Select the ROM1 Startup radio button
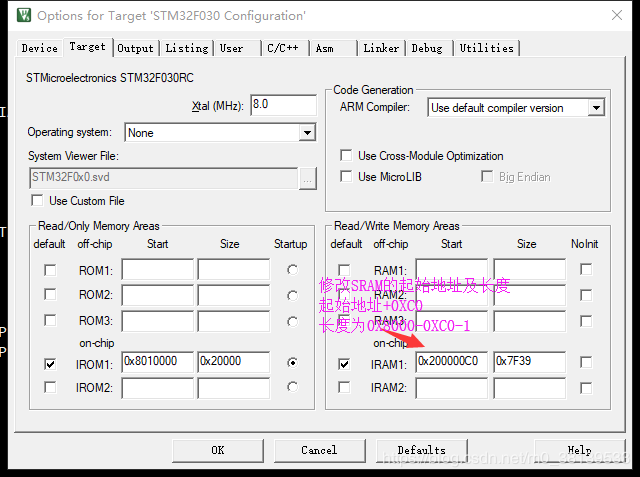Image resolution: width=640 pixels, height=477 pixels. (292, 270)
